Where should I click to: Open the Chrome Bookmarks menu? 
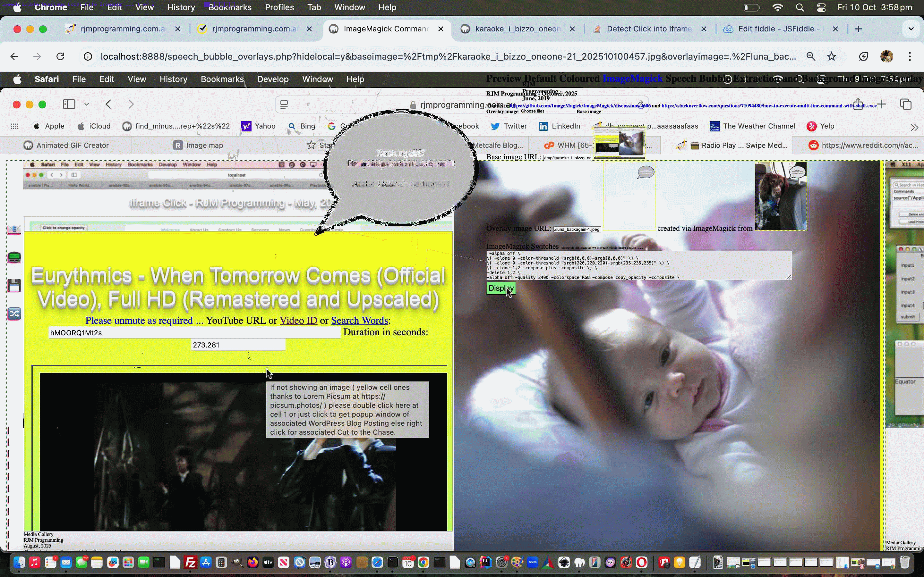(230, 7)
